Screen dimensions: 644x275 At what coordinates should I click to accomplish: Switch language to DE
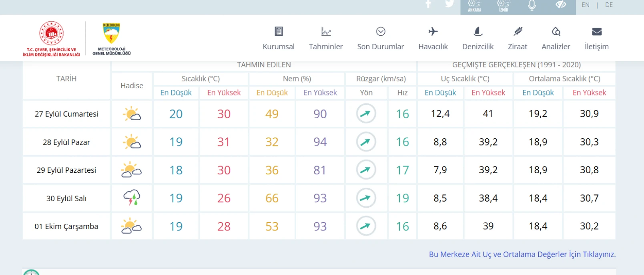609,5
